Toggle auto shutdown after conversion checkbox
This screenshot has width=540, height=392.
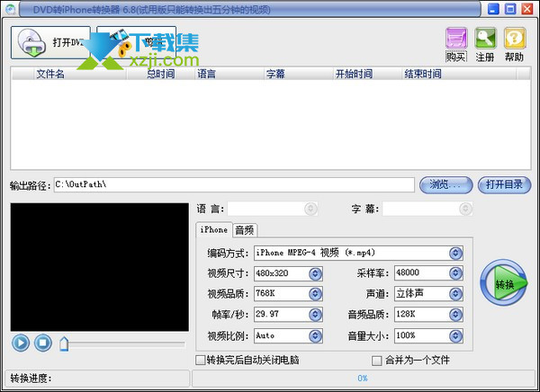(200, 360)
